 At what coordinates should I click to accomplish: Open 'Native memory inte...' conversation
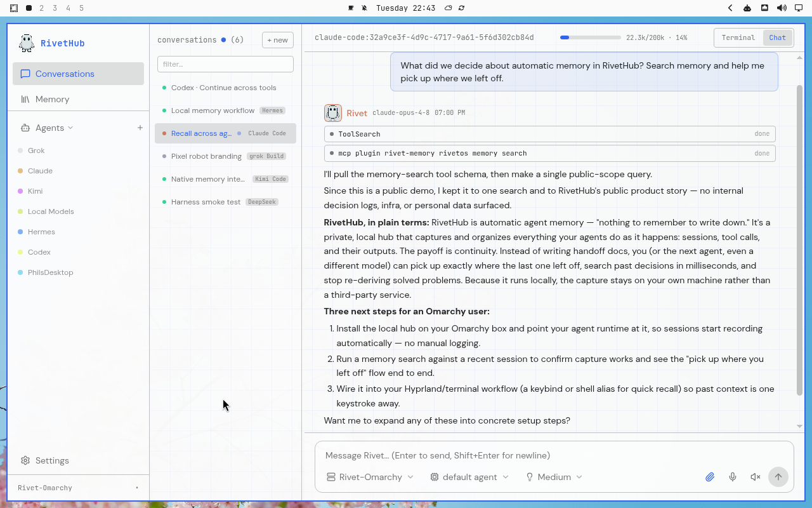[225, 179]
